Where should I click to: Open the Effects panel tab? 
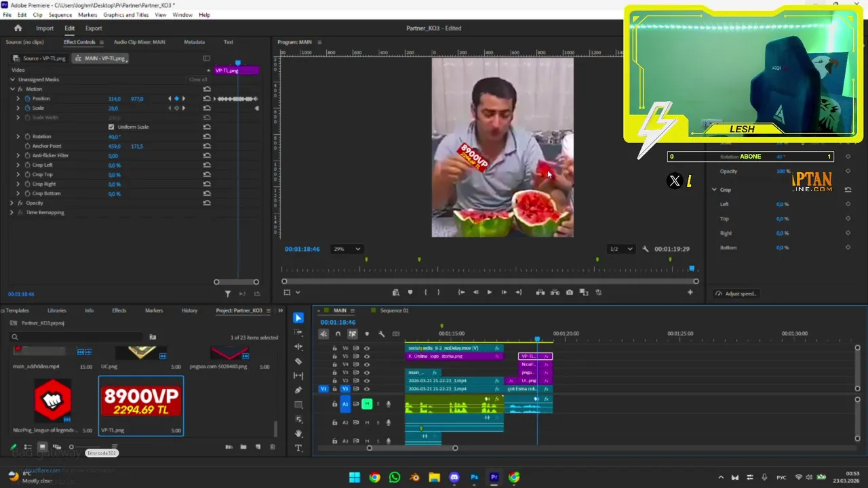(119, 310)
